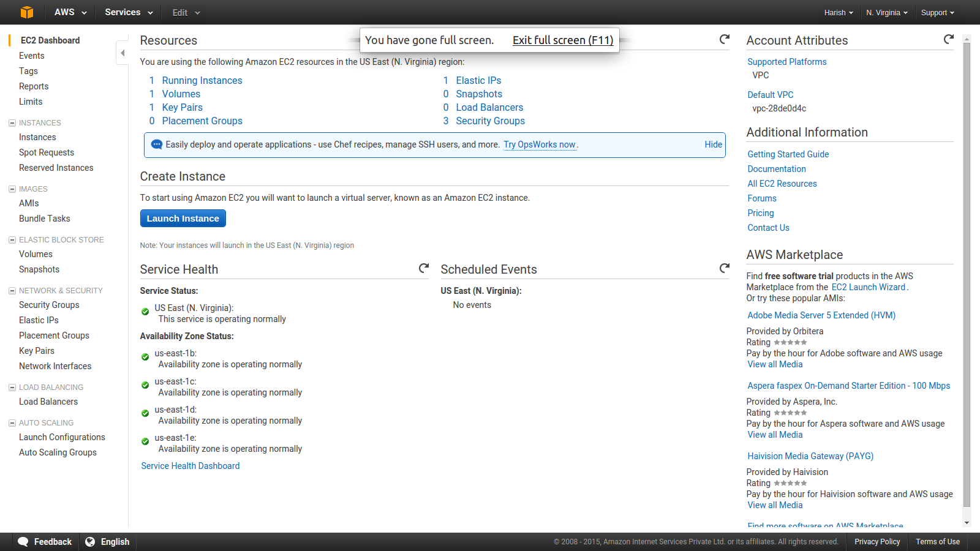
Task: Click the green status check for us-east-1e
Action: click(145, 441)
